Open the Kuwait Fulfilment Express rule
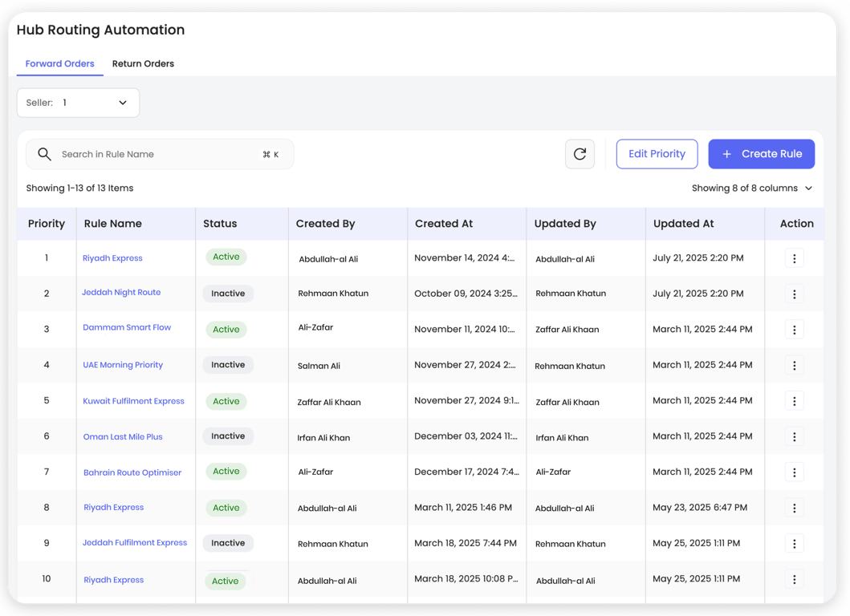Screen dimensions: 850x616 133,401
